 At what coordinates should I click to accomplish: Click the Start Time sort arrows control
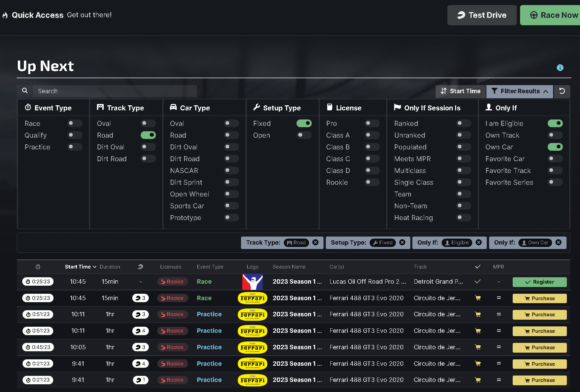click(x=444, y=91)
